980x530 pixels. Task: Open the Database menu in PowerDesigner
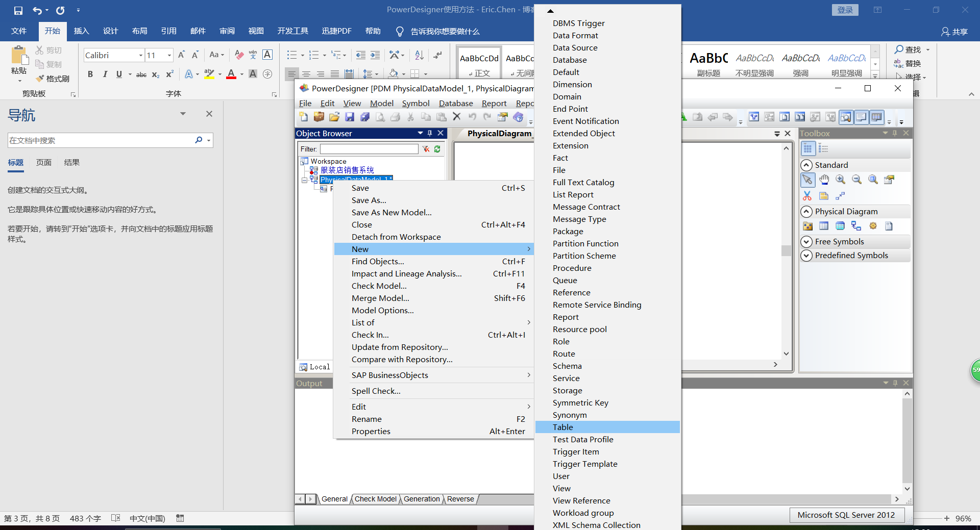(x=456, y=103)
